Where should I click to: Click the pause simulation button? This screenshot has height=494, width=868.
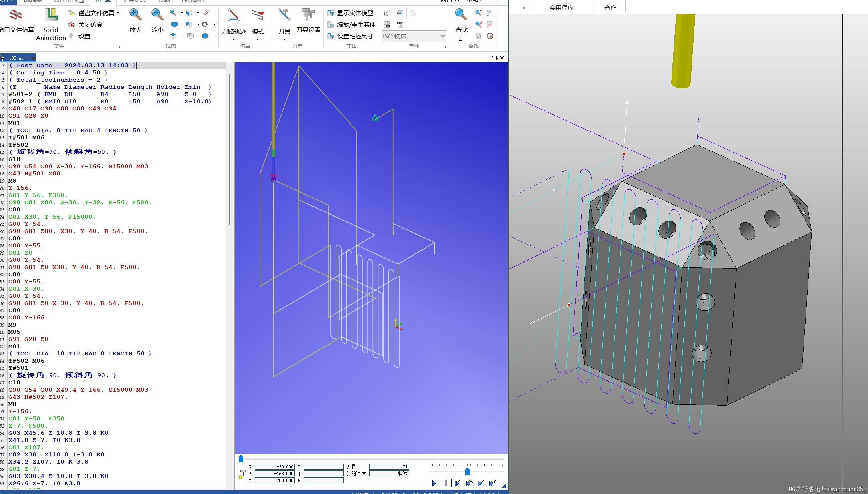pyautogui.click(x=446, y=483)
